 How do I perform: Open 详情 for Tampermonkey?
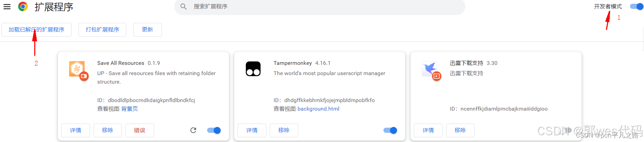coord(252,130)
